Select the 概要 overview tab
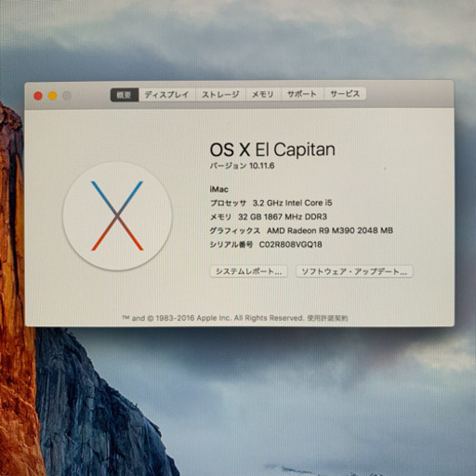The width and height of the screenshot is (476, 476). (125, 95)
